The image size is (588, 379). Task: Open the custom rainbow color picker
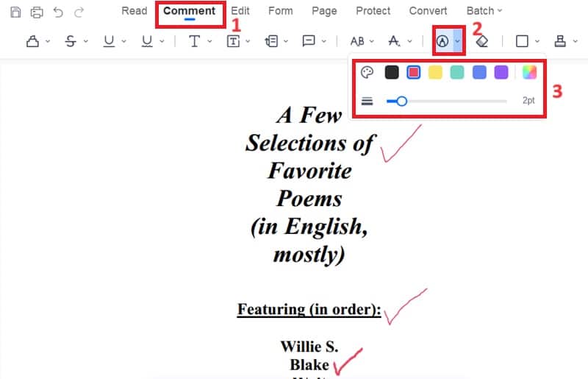click(x=529, y=72)
